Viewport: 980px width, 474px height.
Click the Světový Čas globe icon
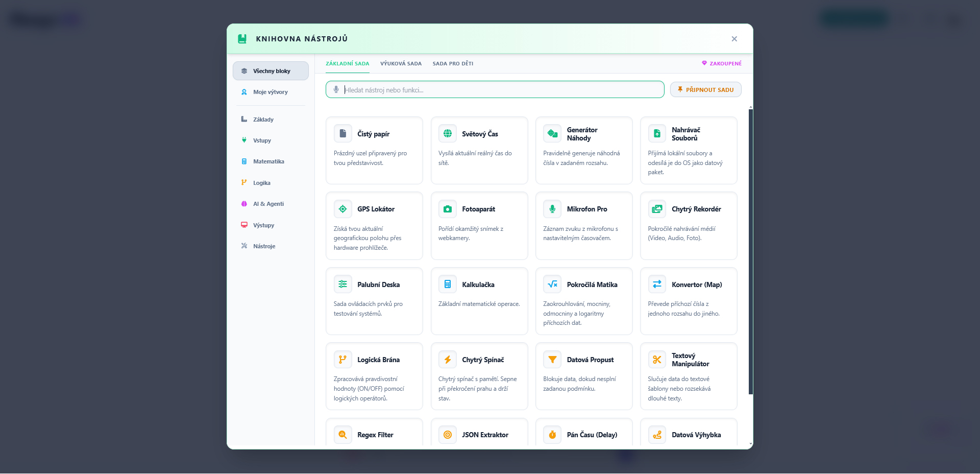point(448,134)
